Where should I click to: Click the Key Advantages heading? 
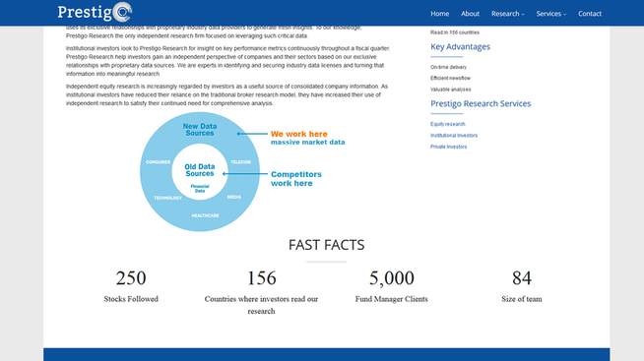[460, 47]
